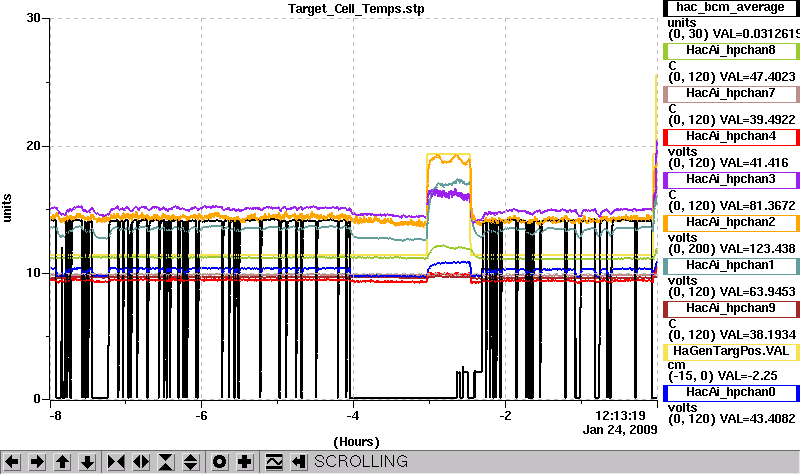The image size is (800, 474).
Task: Click the VAL=43.4082 reading under hpchan0
Action: click(757, 419)
